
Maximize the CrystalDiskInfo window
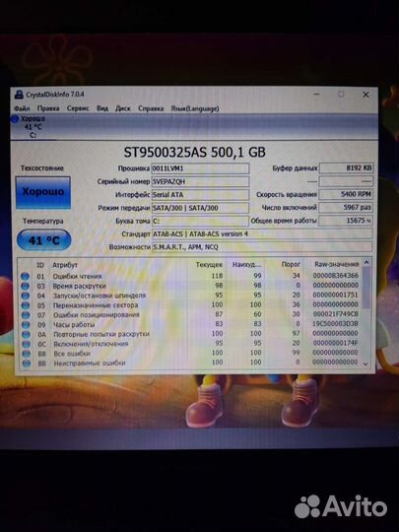[x=341, y=95]
